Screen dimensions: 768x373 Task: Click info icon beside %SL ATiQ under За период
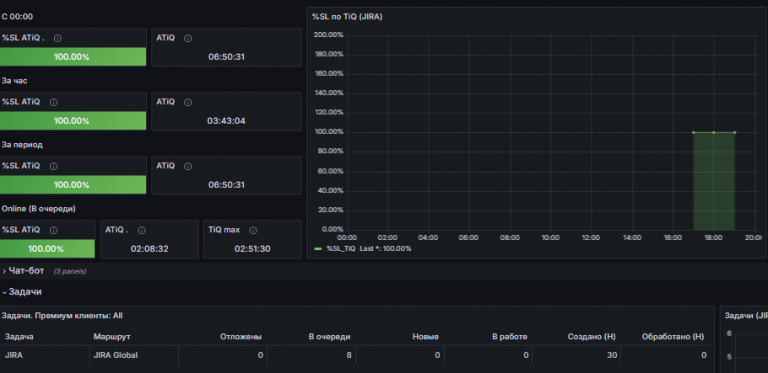pyautogui.click(x=53, y=166)
